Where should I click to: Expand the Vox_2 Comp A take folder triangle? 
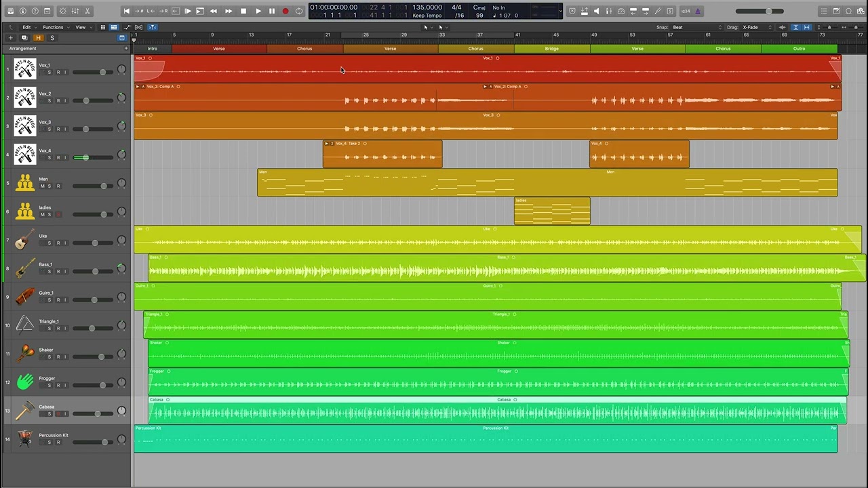point(138,87)
